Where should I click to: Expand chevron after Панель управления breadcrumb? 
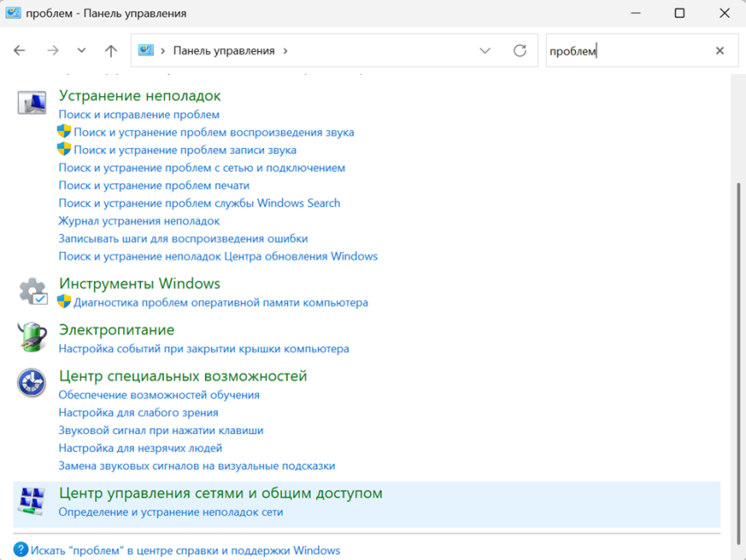285,51
